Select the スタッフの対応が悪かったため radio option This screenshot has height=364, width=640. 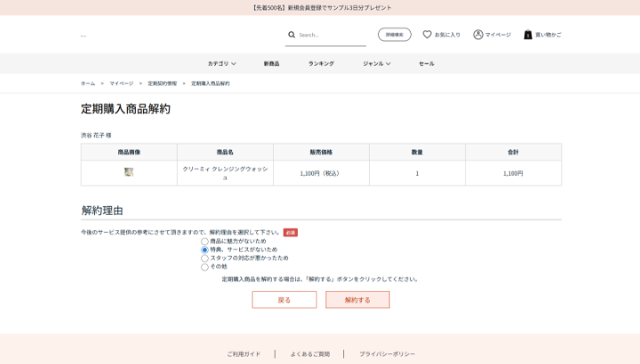coord(205,258)
